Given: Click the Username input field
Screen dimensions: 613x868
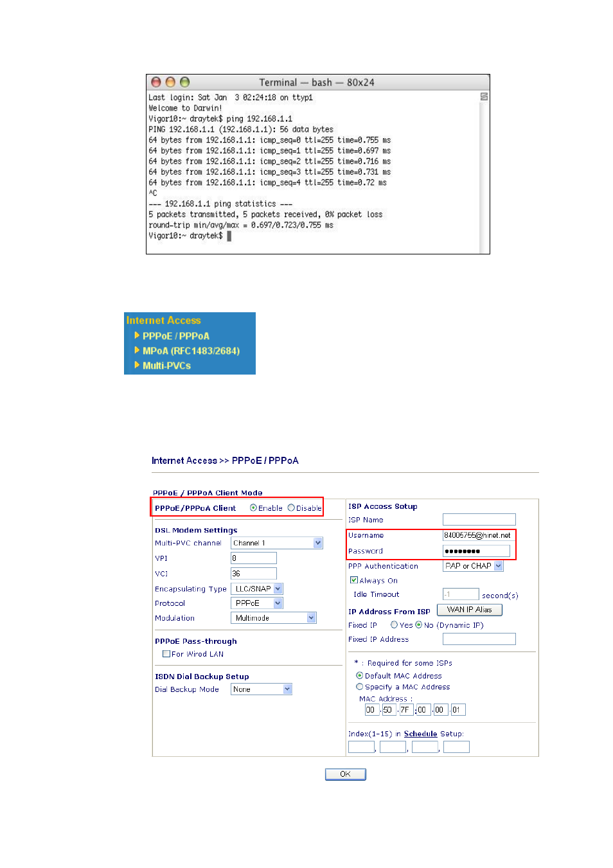Looking at the screenshot, I should 479,535.
